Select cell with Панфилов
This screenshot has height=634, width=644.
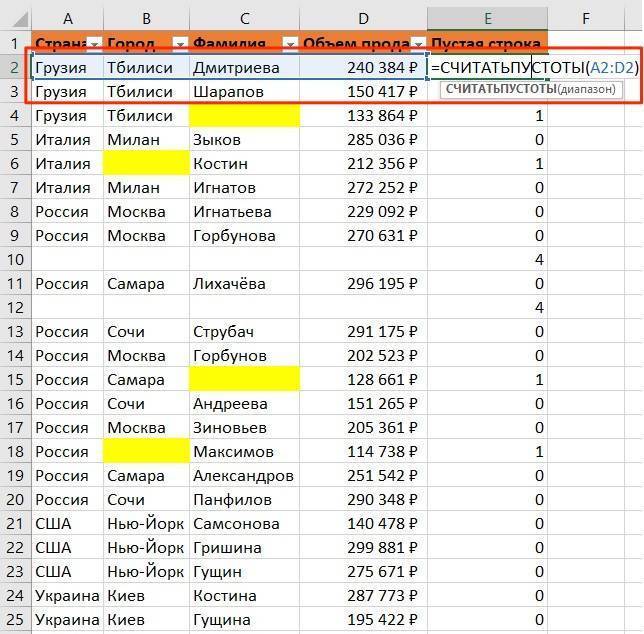(244, 499)
